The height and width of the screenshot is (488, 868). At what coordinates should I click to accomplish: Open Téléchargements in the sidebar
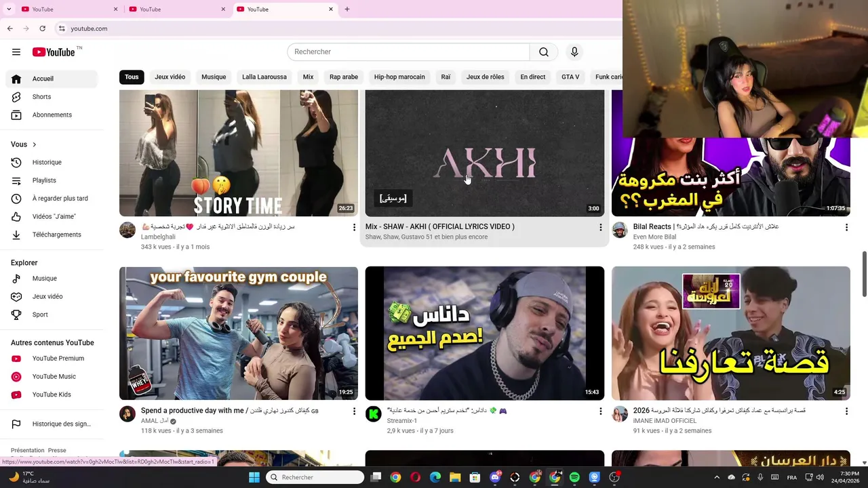point(52,235)
